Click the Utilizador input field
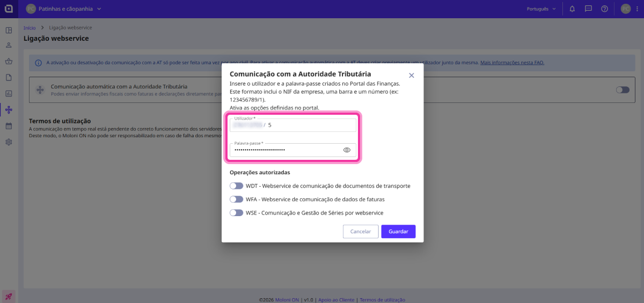This screenshot has width=644, height=303. click(x=293, y=125)
